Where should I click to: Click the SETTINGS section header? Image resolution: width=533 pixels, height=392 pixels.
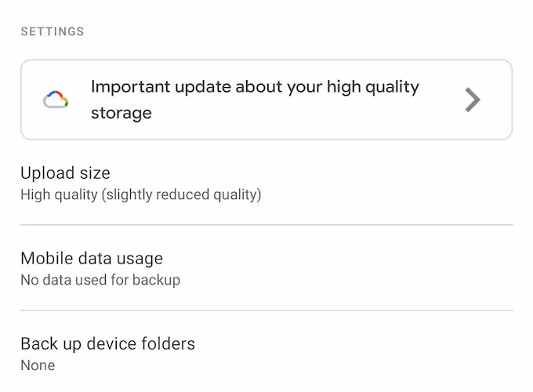[53, 32]
